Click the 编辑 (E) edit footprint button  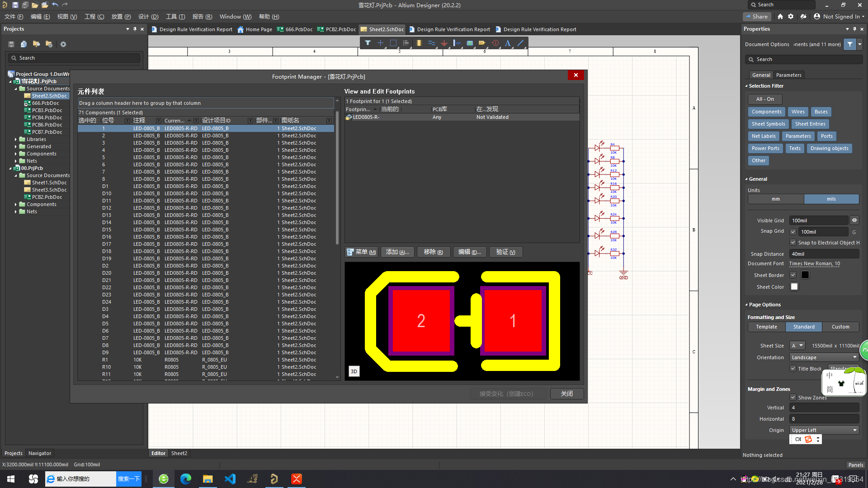[x=470, y=252]
